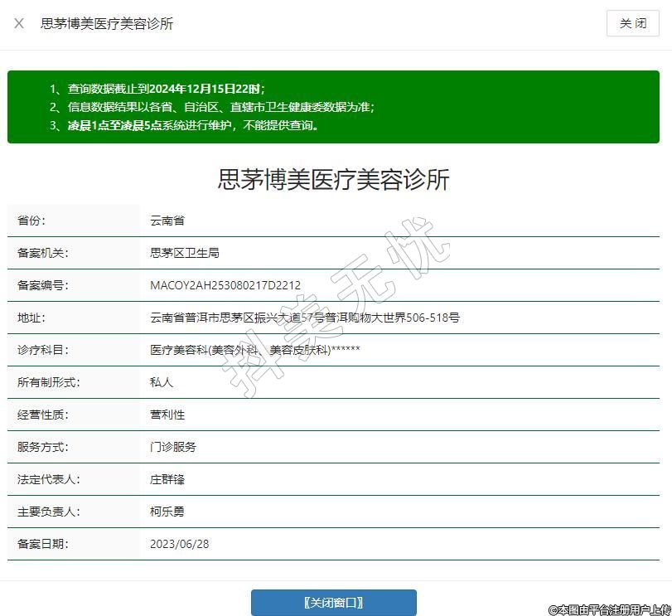The image size is (672, 616).
Task: Click the X icon beside the dialog title
Action: (19, 23)
